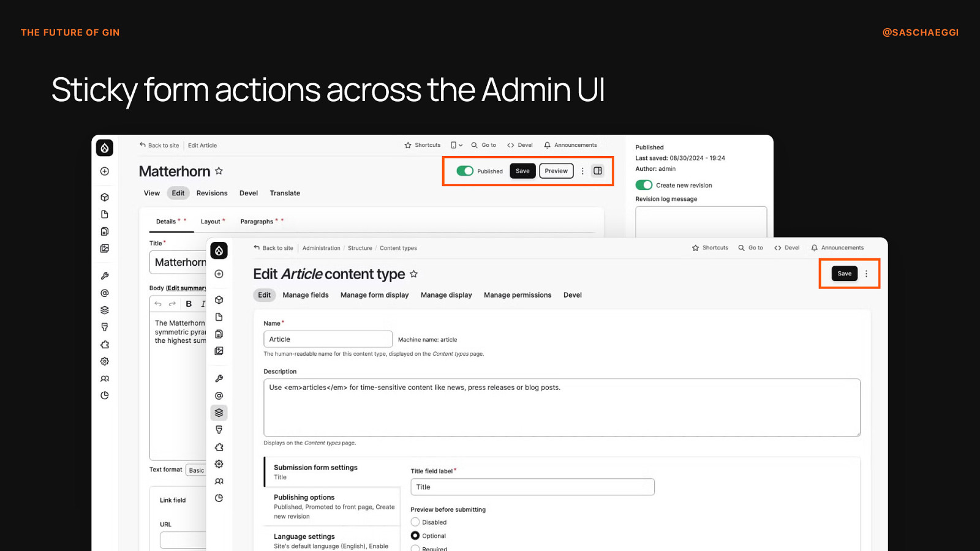
Task: Open the device preview dropdown in Matterhorn toolbar
Action: (x=456, y=145)
